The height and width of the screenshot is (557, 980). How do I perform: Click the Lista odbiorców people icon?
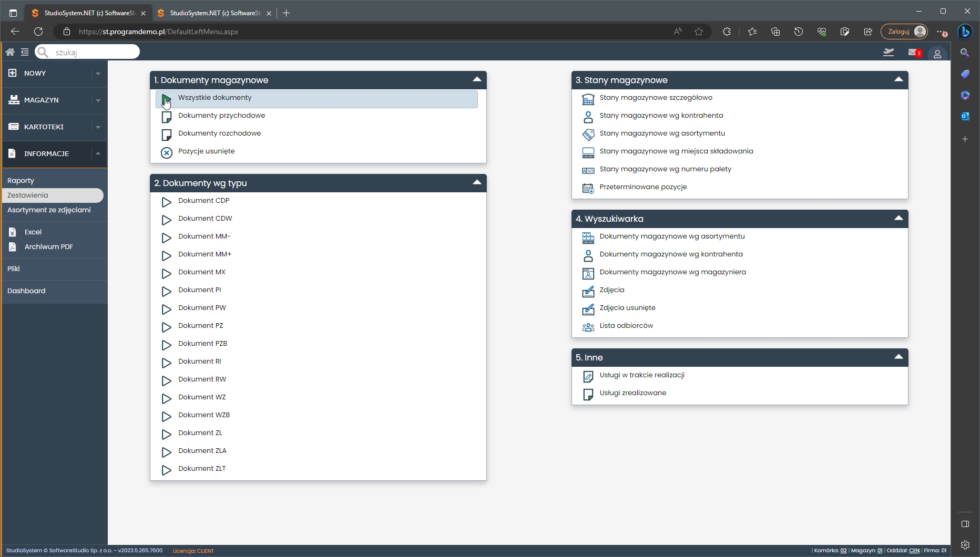tap(588, 327)
